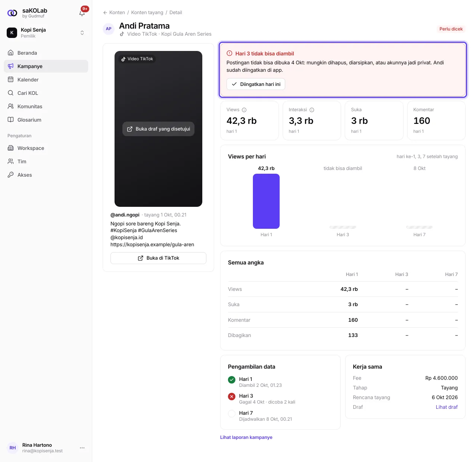Click the back arrow beside Konten
Image resolution: width=476 pixels, height=462 pixels.
105,13
